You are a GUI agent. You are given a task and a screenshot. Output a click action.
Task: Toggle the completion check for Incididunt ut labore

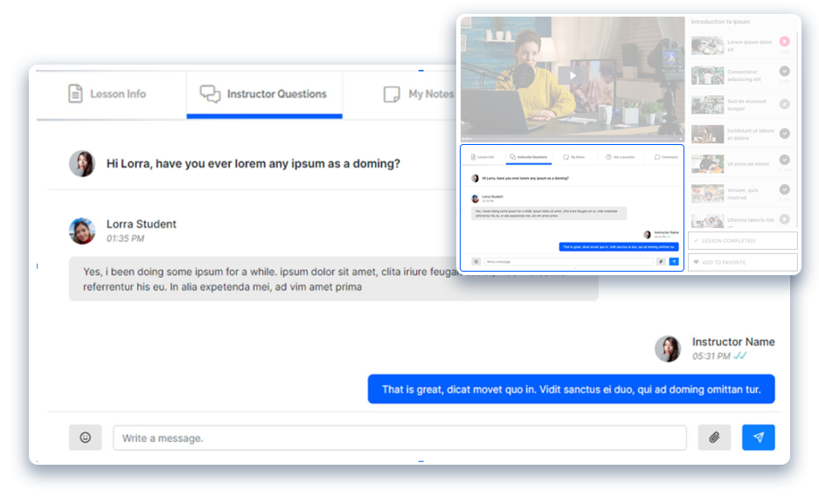click(x=784, y=134)
